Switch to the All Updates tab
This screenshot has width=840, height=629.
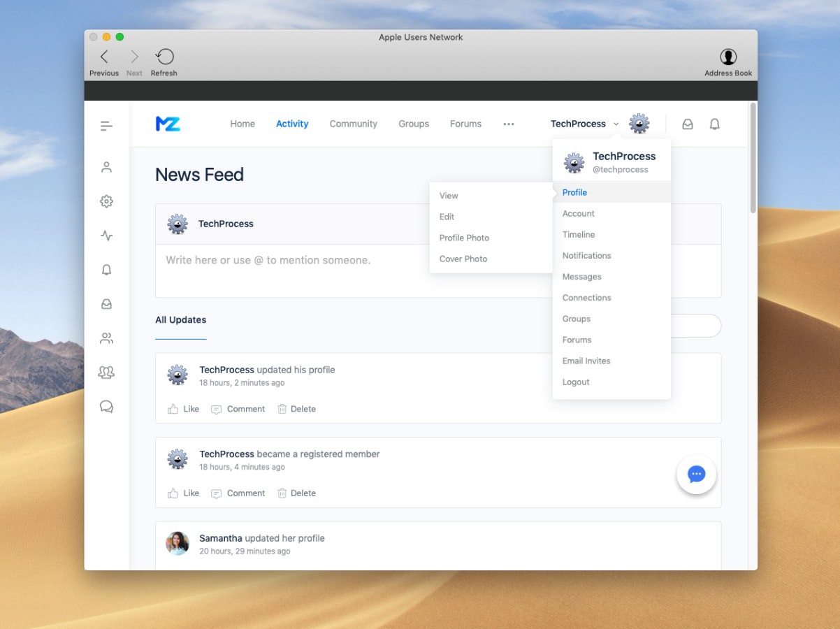click(180, 320)
